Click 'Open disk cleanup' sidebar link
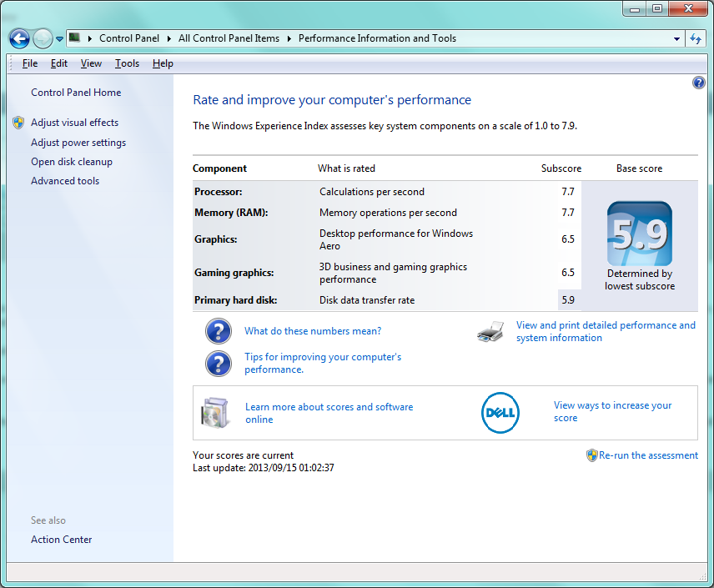Image resolution: width=714 pixels, height=588 pixels. coord(71,162)
